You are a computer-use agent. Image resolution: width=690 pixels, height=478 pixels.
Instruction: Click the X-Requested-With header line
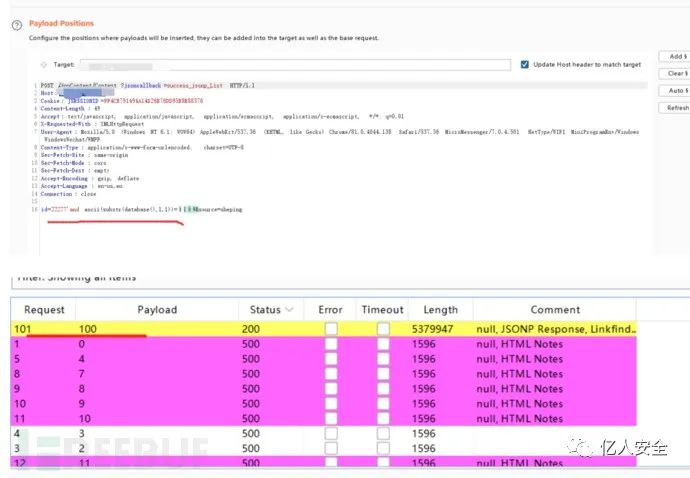pyautogui.click(x=92, y=124)
